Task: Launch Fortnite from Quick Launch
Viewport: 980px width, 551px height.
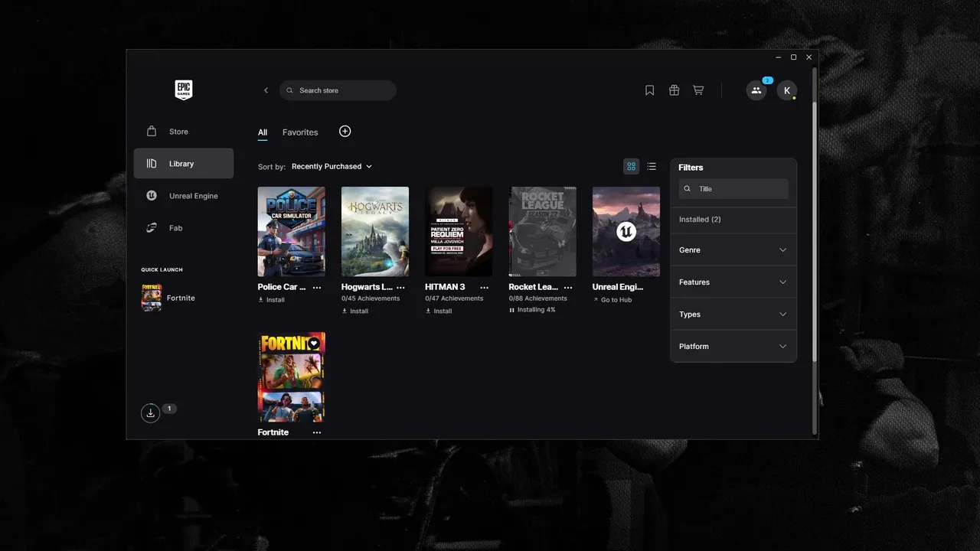Action: pyautogui.click(x=169, y=298)
